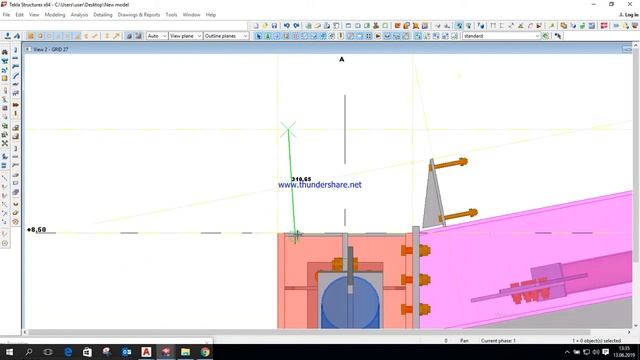Image resolution: width=640 pixels, height=360 pixels.
Task: Click '1 + 0 object(s) selected' status text
Action: pyautogui.click(x=596, y=340)
